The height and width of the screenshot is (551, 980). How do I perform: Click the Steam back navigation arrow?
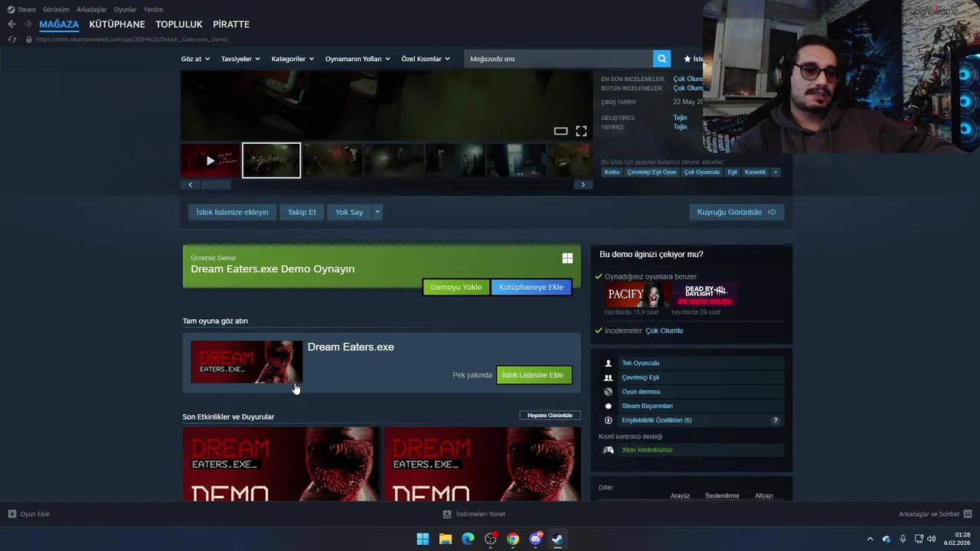11,24
